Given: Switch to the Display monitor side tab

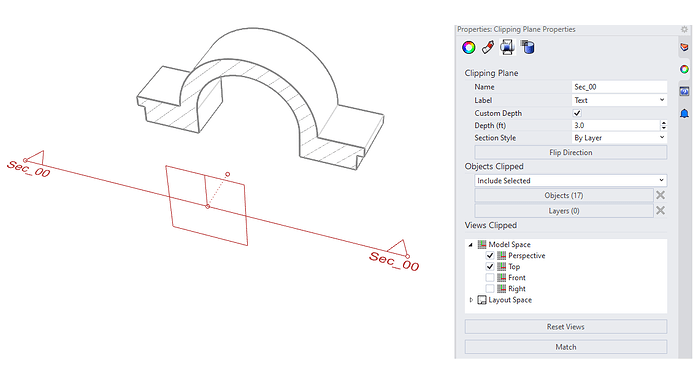Looking at the screenshot, I should pos(684,92).
